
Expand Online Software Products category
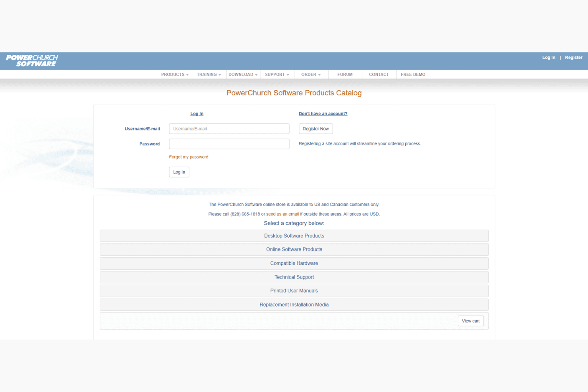pos(294,249)
